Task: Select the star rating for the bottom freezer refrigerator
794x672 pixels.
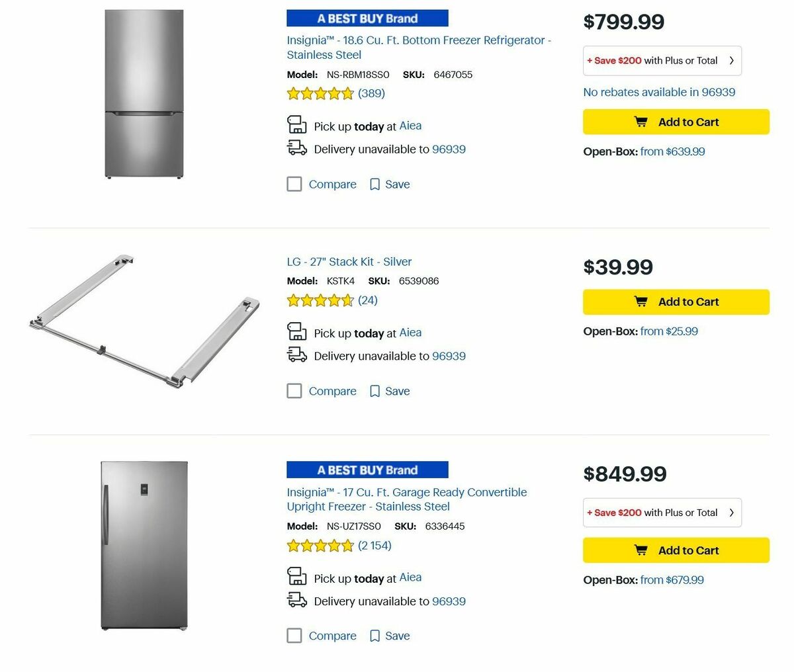Action: [320, 93]
